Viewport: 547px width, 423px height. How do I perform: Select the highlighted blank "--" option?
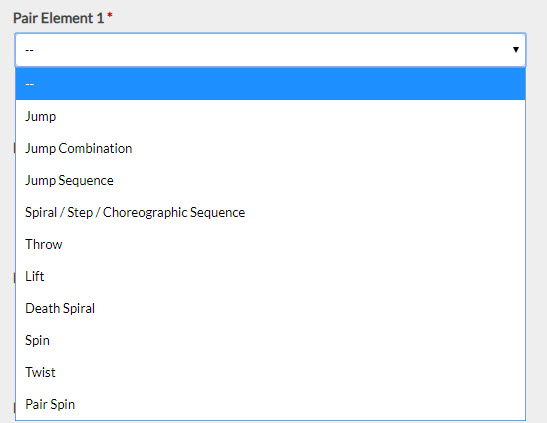coord(270,84)
